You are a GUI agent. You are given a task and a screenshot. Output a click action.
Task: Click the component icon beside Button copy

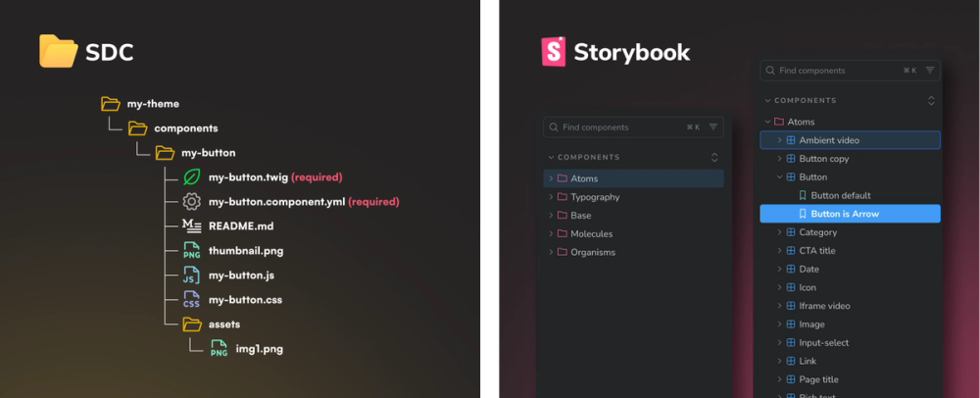click(x=791, y=159)
